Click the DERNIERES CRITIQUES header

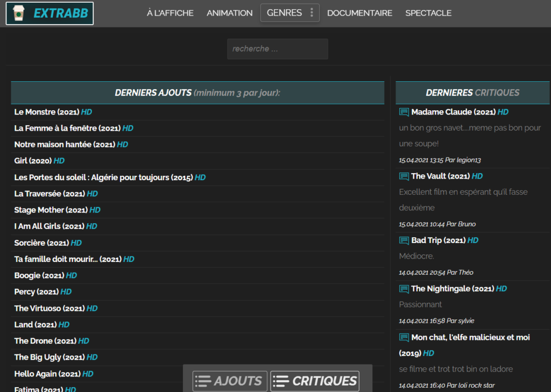tap(472, 92)
